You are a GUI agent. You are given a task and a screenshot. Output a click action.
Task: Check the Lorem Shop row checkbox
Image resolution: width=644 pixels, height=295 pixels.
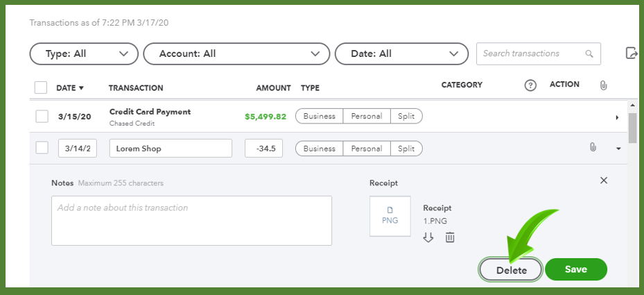pos(42,148)
